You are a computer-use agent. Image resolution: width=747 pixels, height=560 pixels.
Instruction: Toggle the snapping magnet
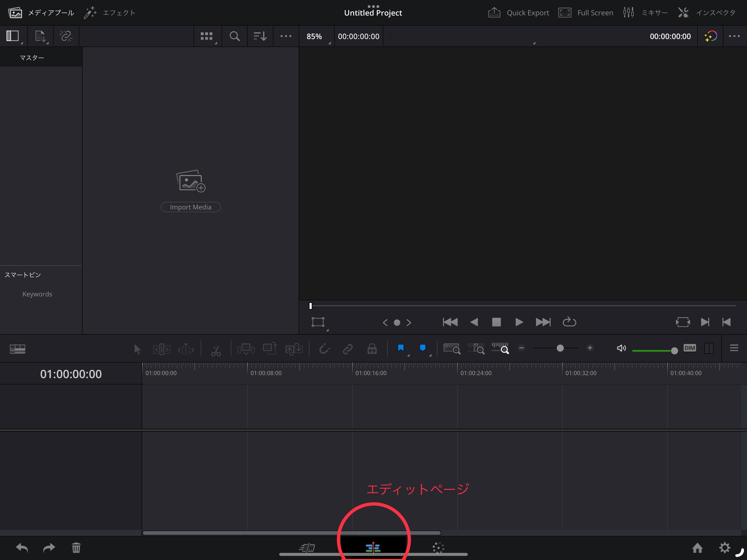click(324, 349)
